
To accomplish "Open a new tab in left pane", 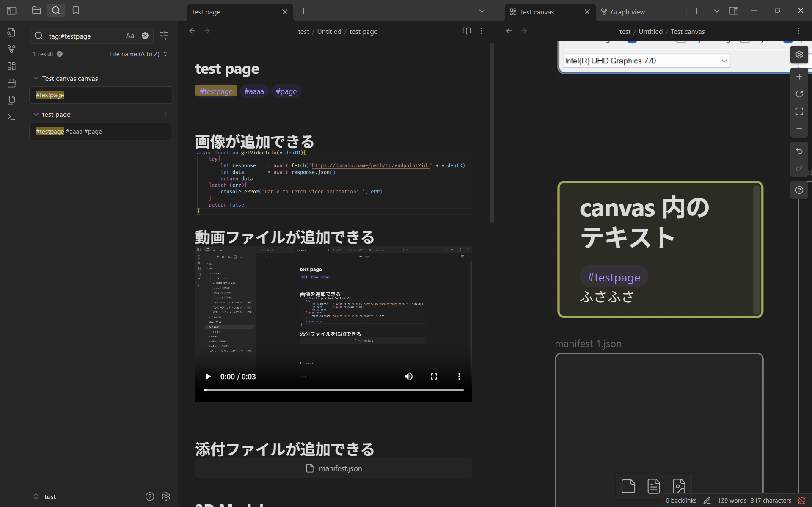I will pyautogui.click(x=303, y=11).
